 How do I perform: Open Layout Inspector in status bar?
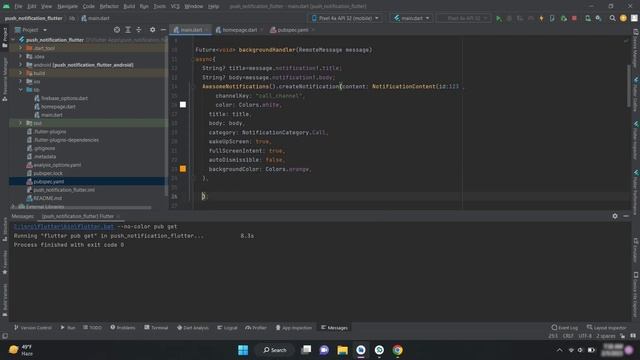pos(607,328)
